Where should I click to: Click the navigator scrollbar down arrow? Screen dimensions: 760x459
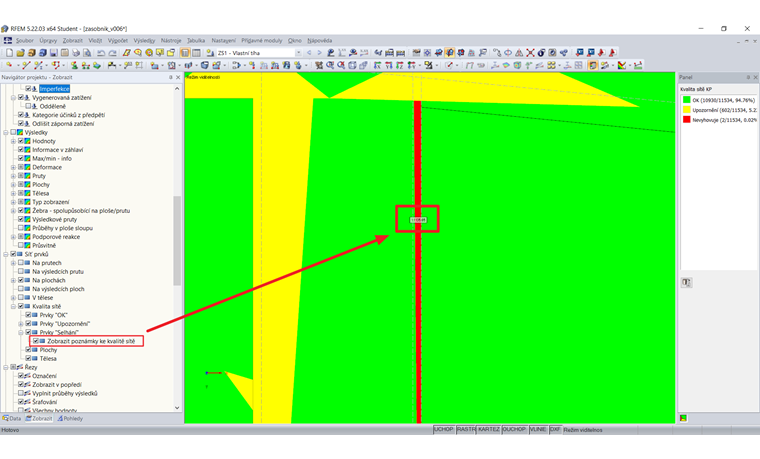point(177,408)
